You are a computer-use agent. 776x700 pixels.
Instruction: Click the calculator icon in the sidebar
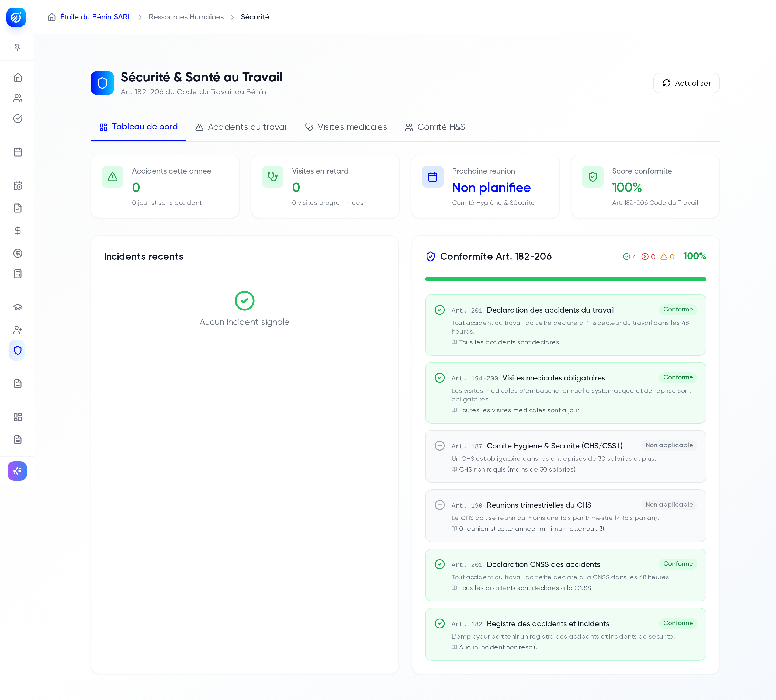(x=18, y=274)
